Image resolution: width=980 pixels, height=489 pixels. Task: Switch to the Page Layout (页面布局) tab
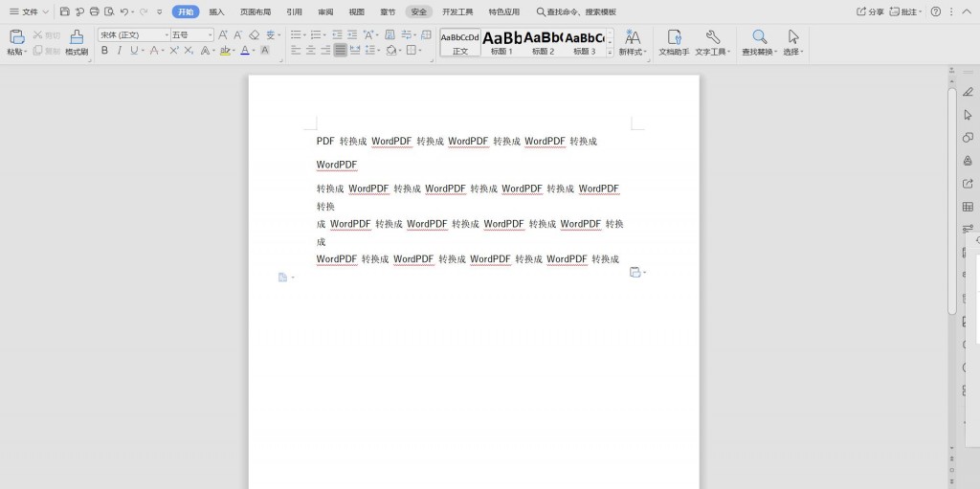[256, 11]
